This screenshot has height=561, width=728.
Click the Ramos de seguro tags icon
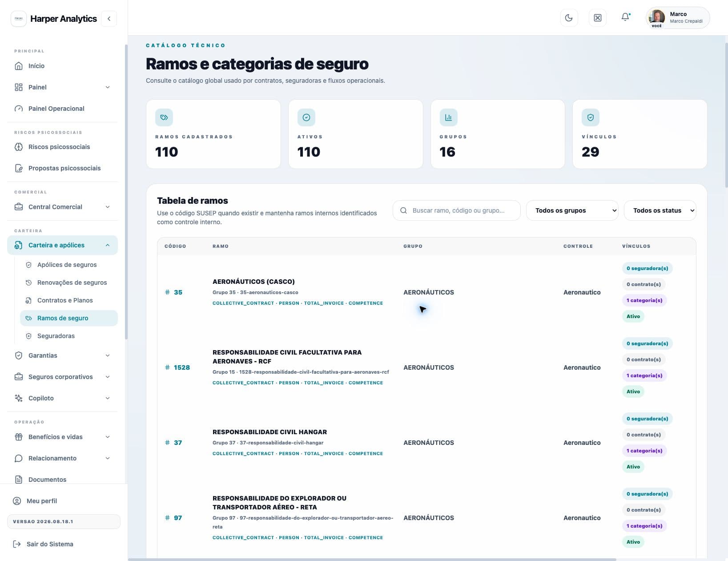[x=28, y=318]
